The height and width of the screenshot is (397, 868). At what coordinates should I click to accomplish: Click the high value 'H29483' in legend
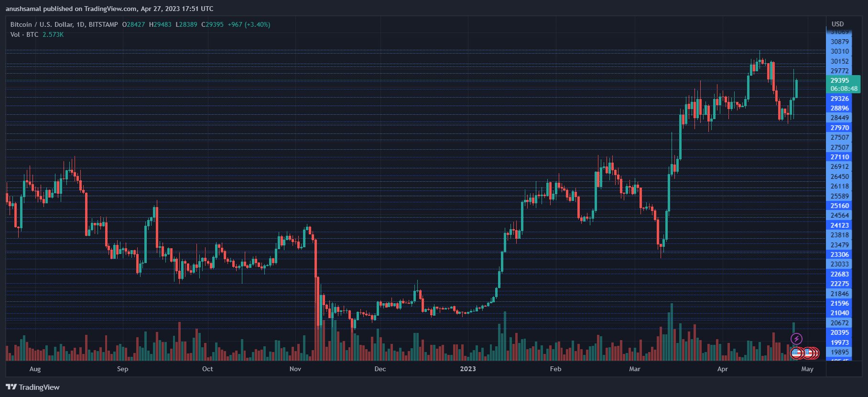pos(160,24)
